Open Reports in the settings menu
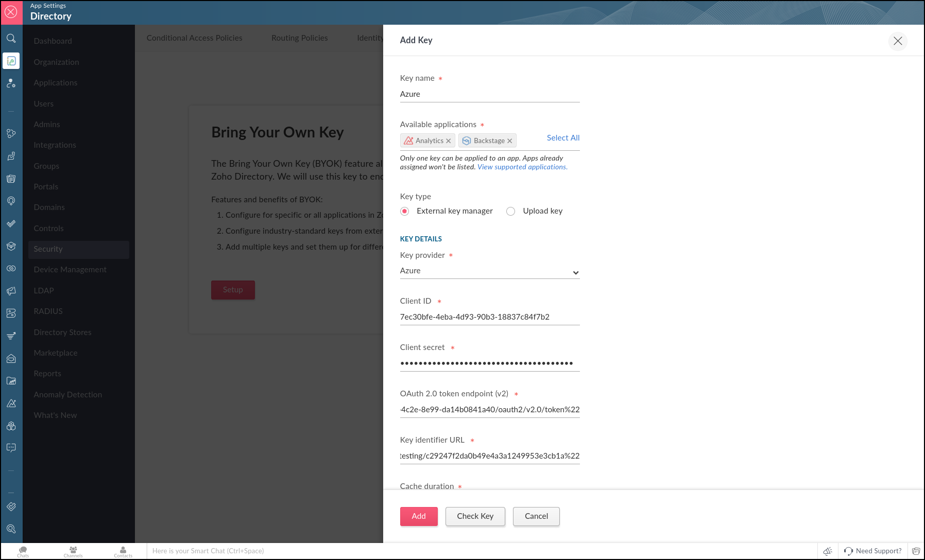925x560 pixels. pyautogui.click(x=47, y=374)
